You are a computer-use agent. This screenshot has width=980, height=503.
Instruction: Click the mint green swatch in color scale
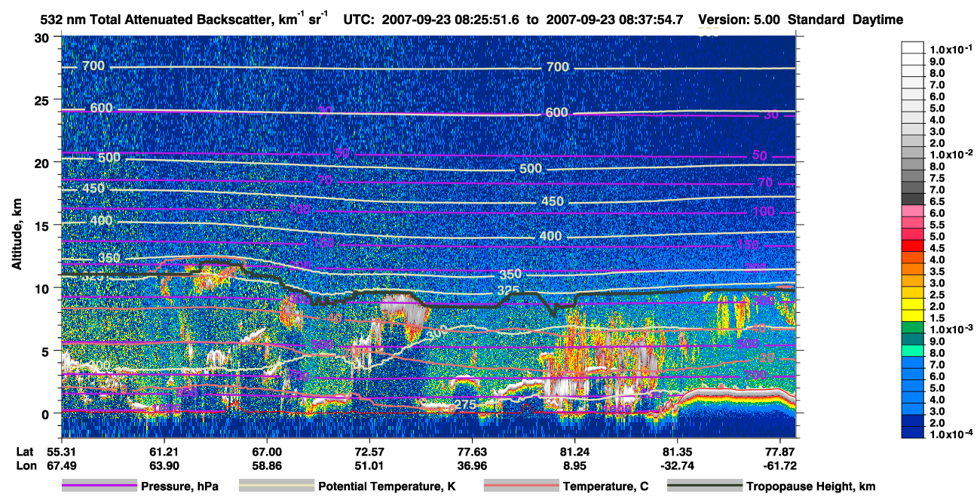coord(913,351)
